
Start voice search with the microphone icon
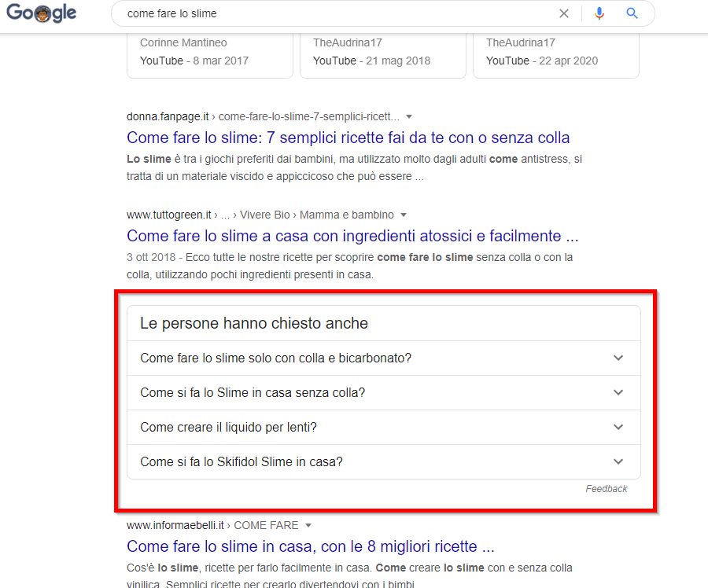click(x=599, y=13)
